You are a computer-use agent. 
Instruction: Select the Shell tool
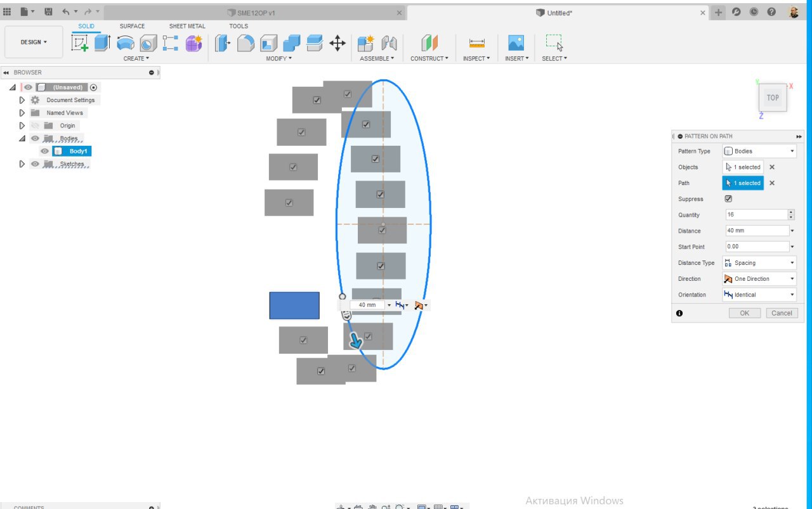click(x=269, y=43)
